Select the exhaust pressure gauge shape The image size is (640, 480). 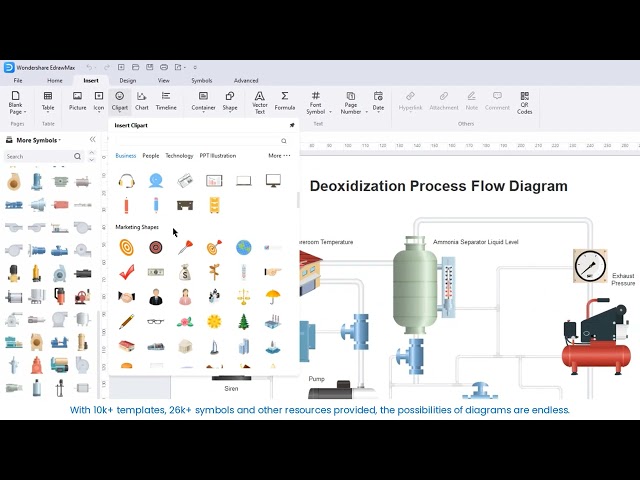590,266
